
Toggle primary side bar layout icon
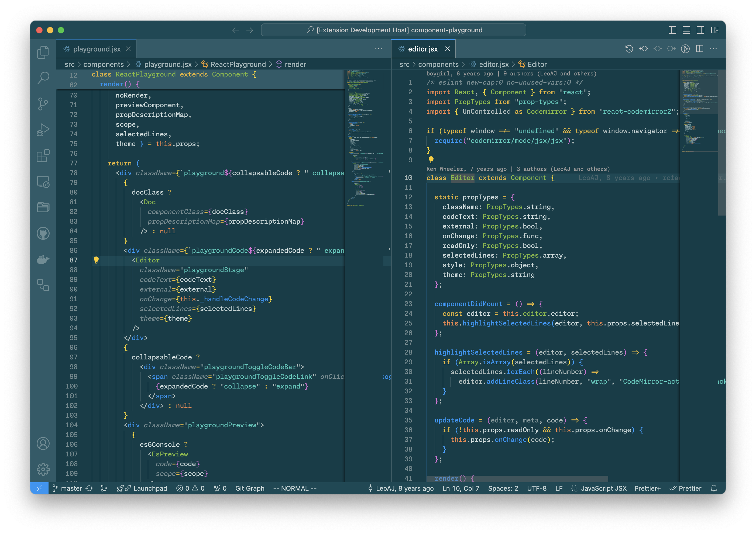[x=672, y=30]
